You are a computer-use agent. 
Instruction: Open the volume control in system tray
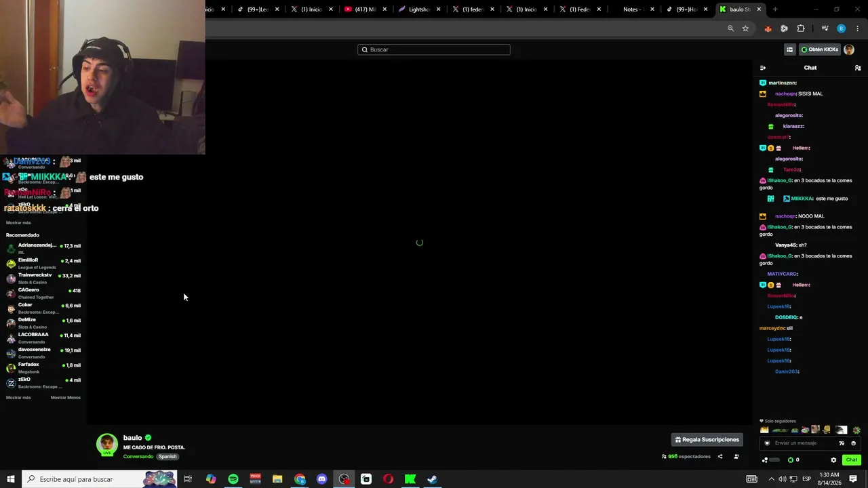[782, 479]
